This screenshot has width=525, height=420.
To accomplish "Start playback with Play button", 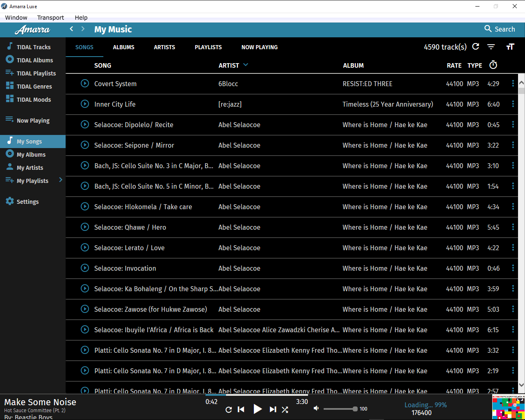I will [x=258, y=409].
